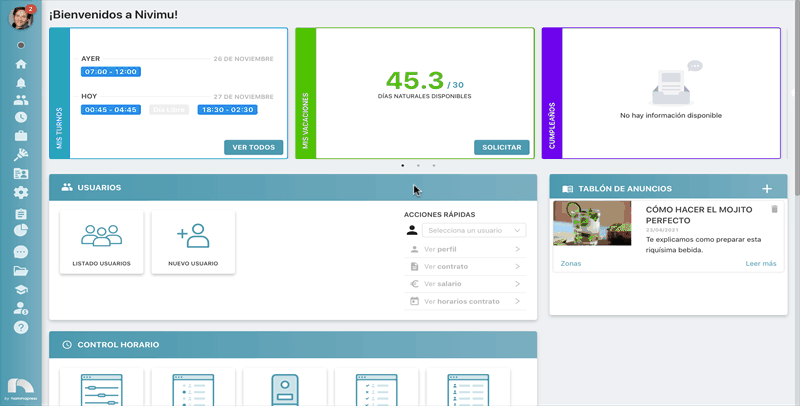
Task: Delete the mojito announcement with trash icon
Action: pyautogui.click(x=774, y=209)
